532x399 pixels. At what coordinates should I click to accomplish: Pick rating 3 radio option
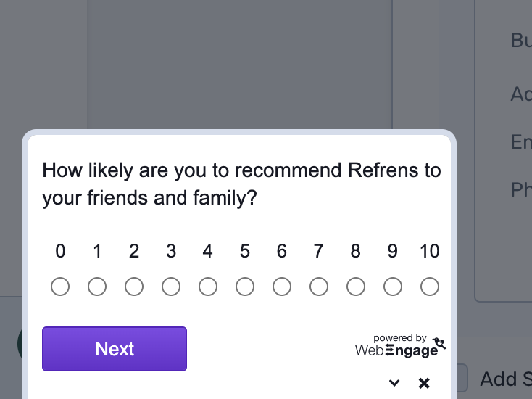171,287
